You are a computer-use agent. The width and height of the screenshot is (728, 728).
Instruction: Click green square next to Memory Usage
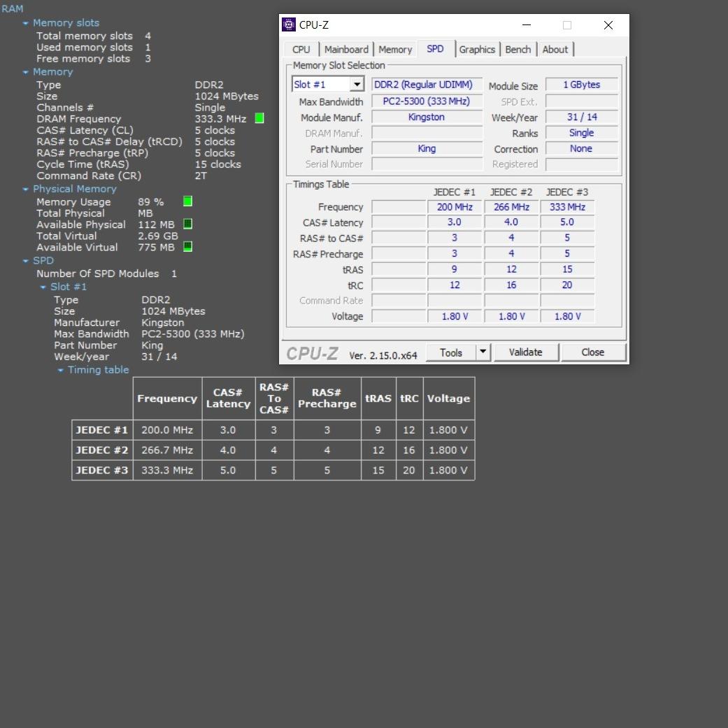coord(187,201)
